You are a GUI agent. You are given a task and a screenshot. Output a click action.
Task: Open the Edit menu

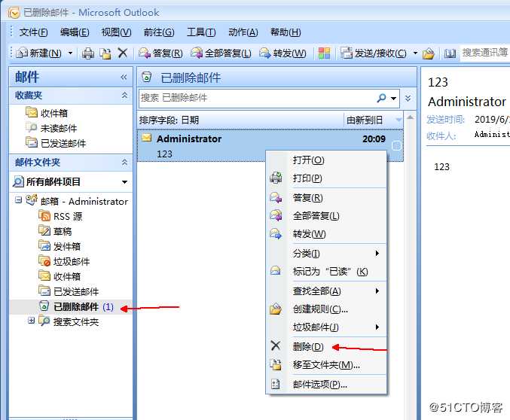75,32
